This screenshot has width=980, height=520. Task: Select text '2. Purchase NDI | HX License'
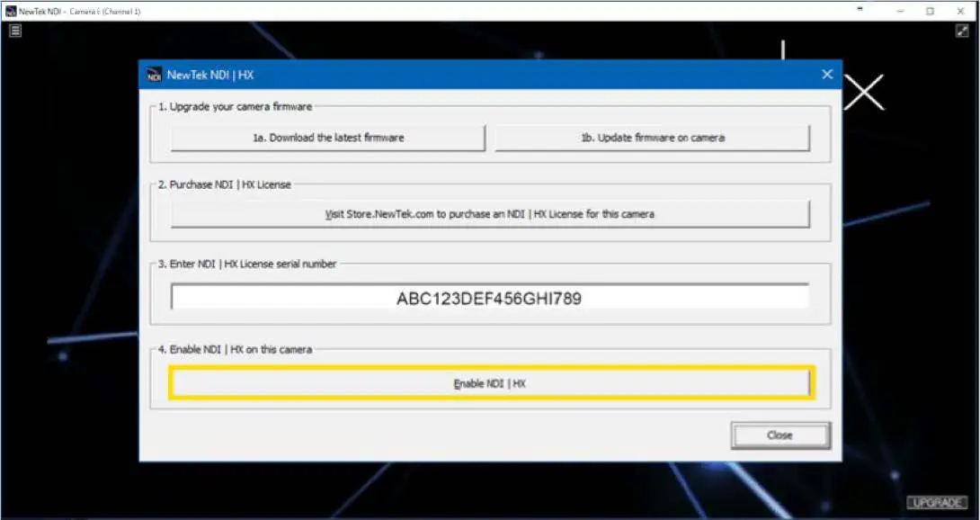[x=225, y=184]
